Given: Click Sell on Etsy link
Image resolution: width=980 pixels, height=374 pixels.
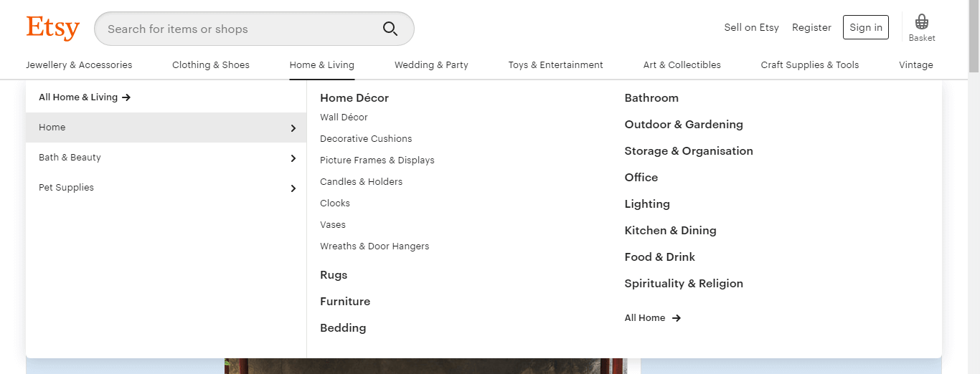Looking at the screenshot, I should click(751, 27).
